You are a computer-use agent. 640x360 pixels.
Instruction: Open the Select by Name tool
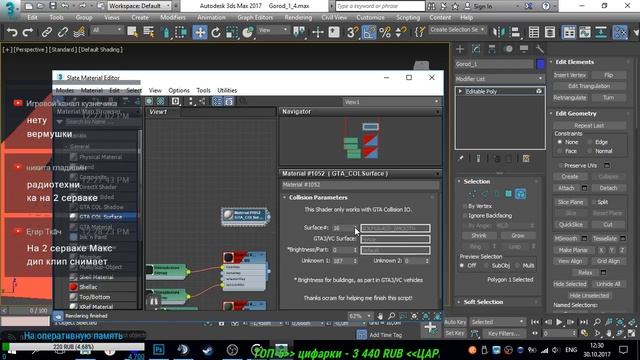(x=149, y=32)
